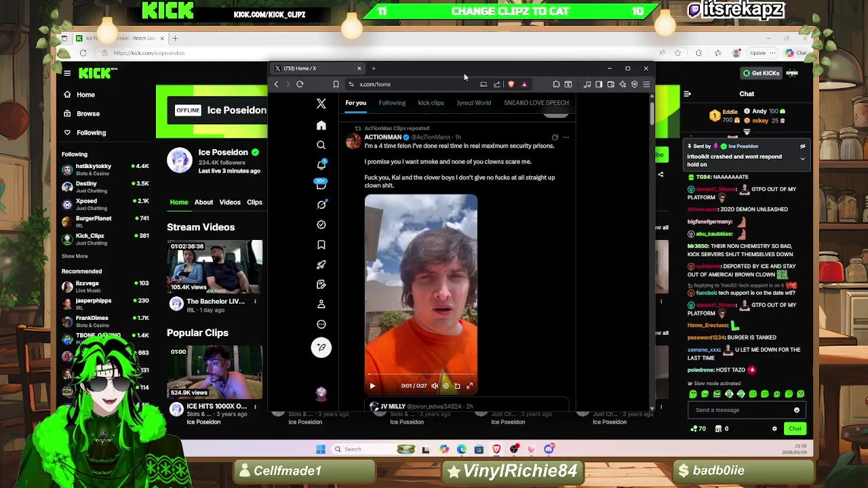
Task: Click the green Chat send button
Action: coord(795,428)
